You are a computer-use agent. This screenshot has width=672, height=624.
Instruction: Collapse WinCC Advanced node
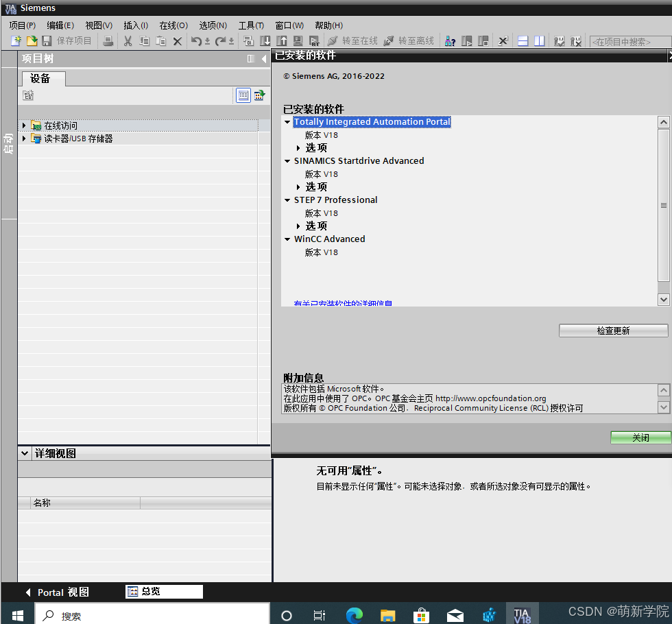point(287,239)
